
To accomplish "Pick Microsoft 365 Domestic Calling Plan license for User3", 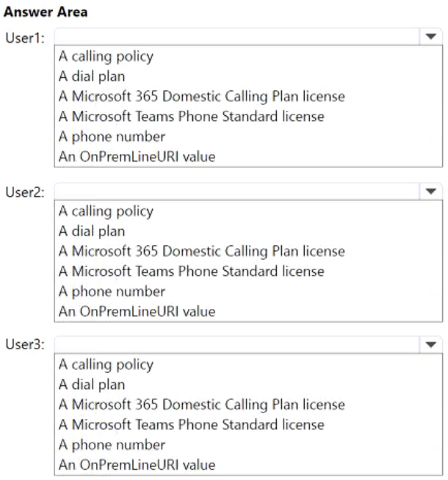I will 202,404.
